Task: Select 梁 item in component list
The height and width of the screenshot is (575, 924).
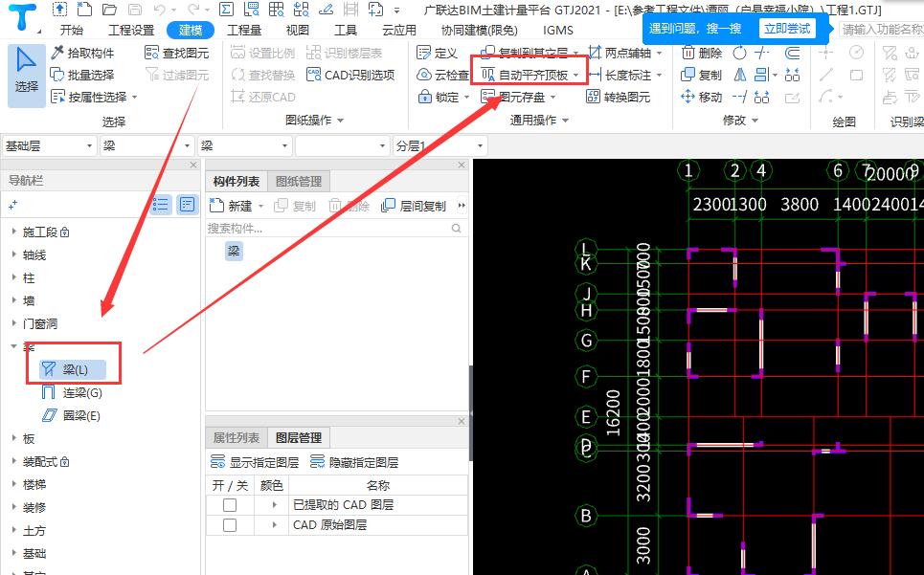Action: [234, 252]
